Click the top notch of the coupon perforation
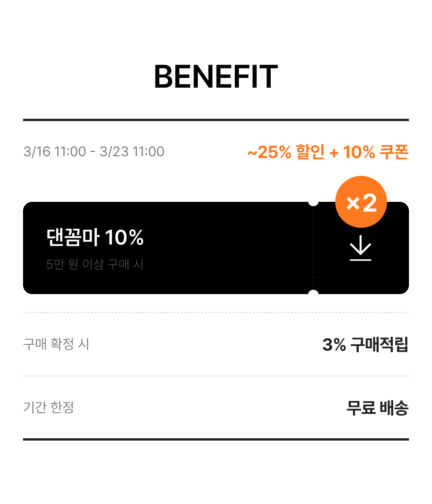Viewport: 432px width, 504px height. pos(313,202)
